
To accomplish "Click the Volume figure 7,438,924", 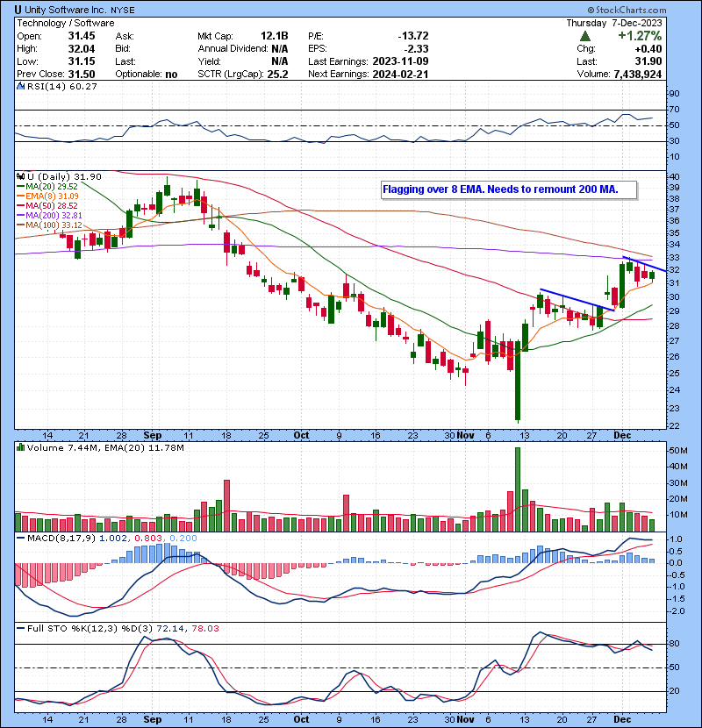I will click(638, 75).
